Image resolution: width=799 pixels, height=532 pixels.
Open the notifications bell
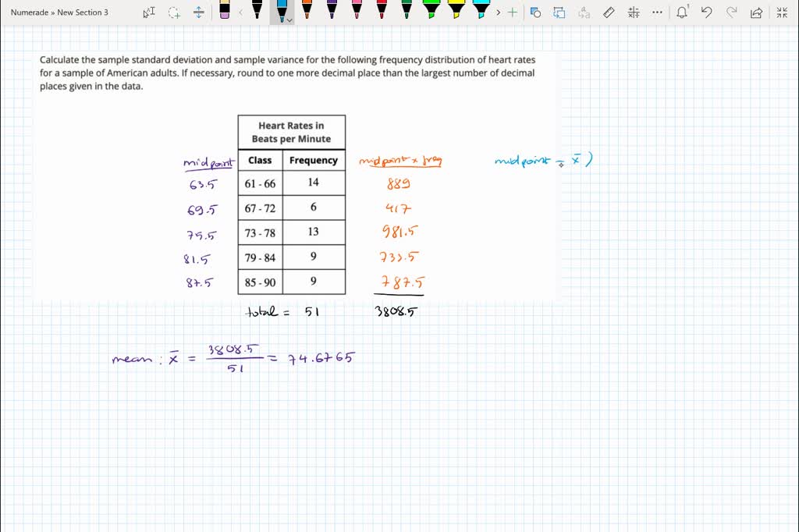[x=682, y=12]
